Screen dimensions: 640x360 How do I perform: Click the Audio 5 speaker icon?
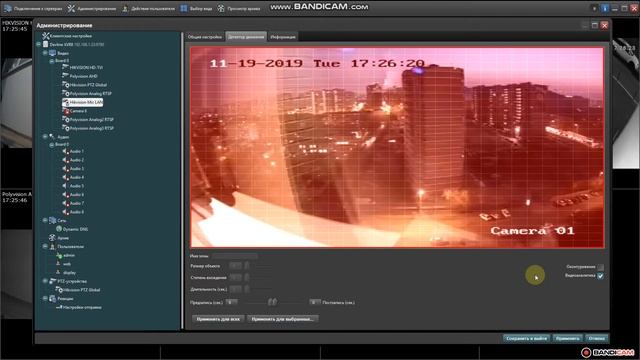(x=65, y=186)
